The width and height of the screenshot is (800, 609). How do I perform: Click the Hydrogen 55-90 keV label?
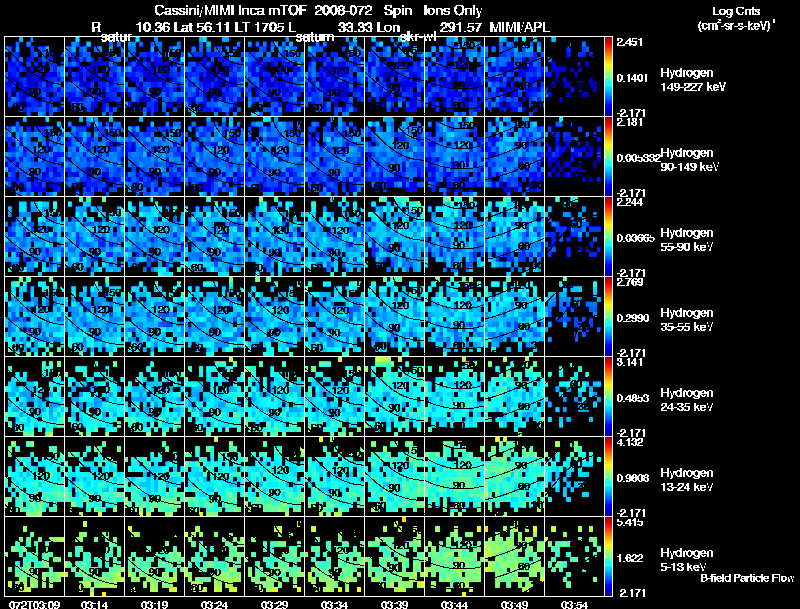pyautogui.click(x=687, y=240)
